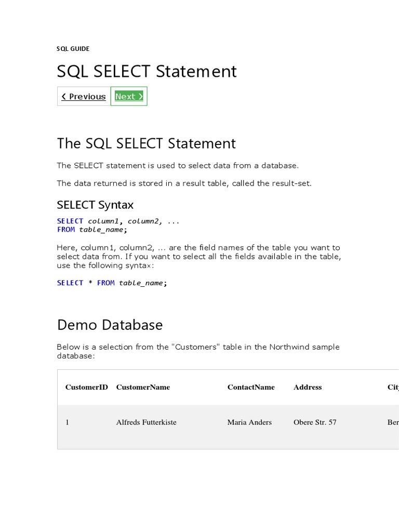The width and height of the screenshot is (399, 532).
Task: Click the SELECT Syntax subheading
Action: pos(95,205)
